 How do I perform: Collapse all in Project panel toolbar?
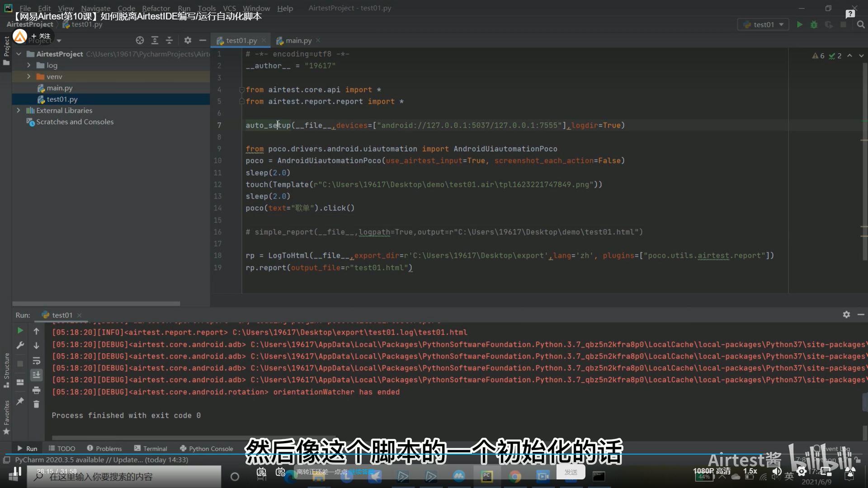169,40
